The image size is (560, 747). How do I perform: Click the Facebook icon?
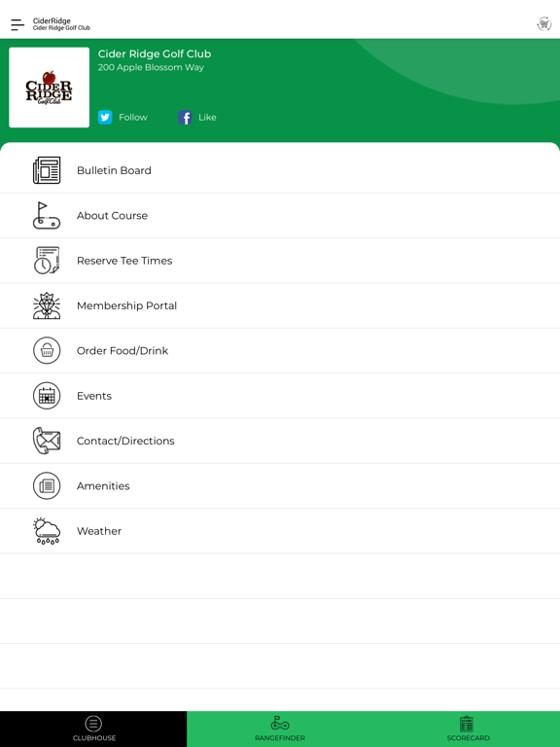click(x=186, y=117)
